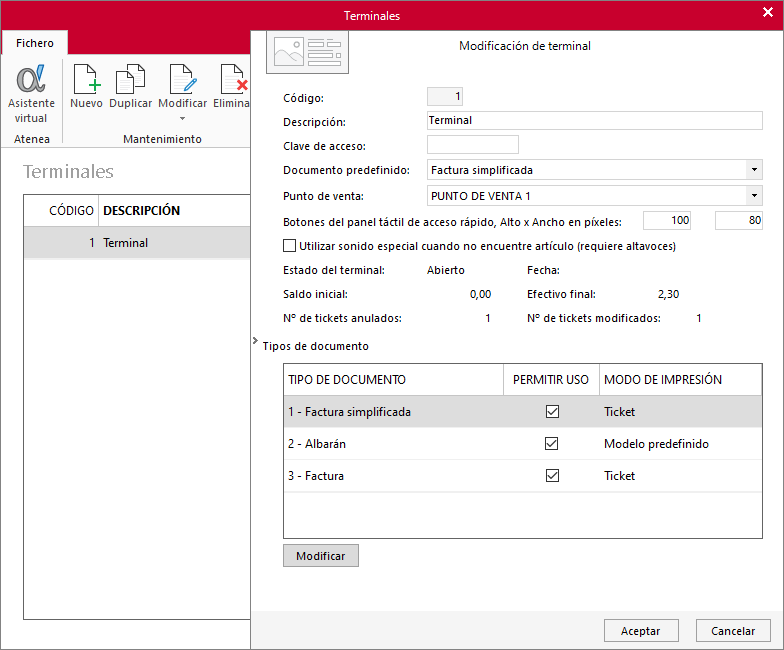Open the Fichero tab
The image size is (784, 650).
pyautogui.click(x=34, y=43)
